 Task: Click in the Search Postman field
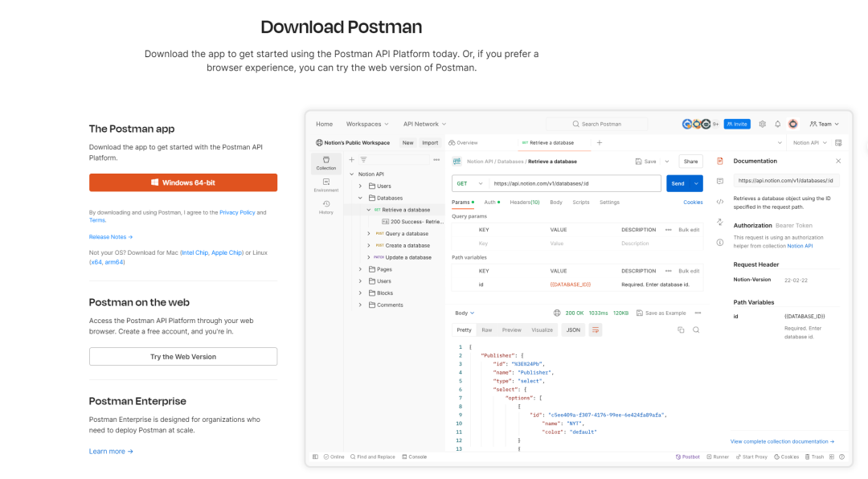tap(596, 124)
